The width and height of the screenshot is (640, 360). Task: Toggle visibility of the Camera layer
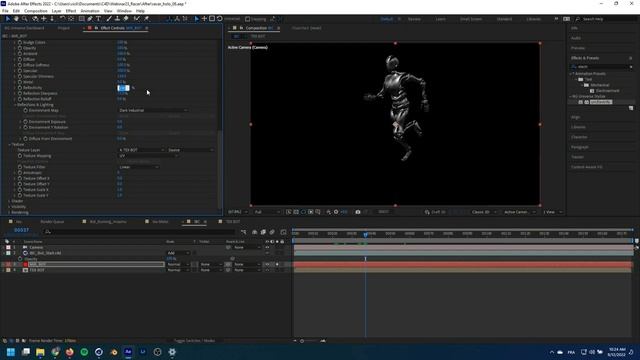267,247
